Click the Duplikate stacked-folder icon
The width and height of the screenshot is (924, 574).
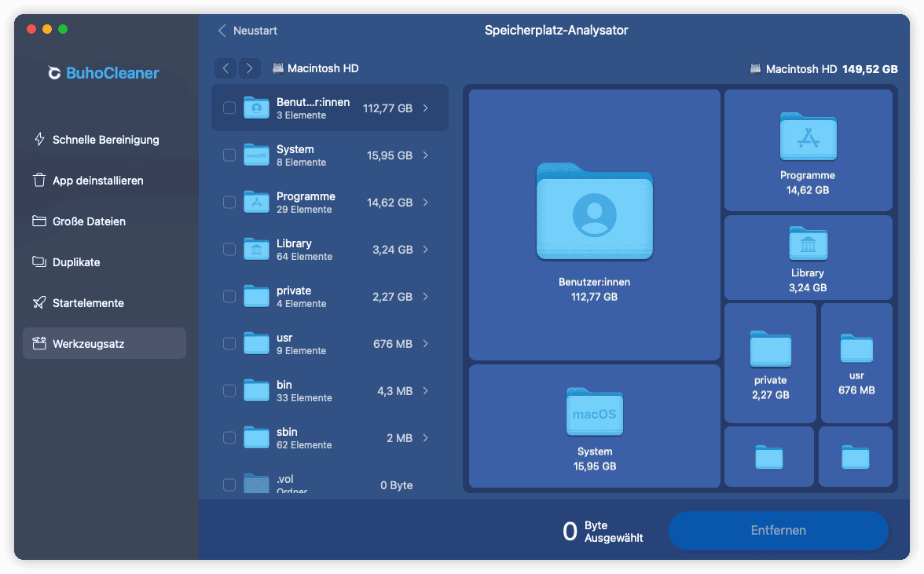point(39,262)
